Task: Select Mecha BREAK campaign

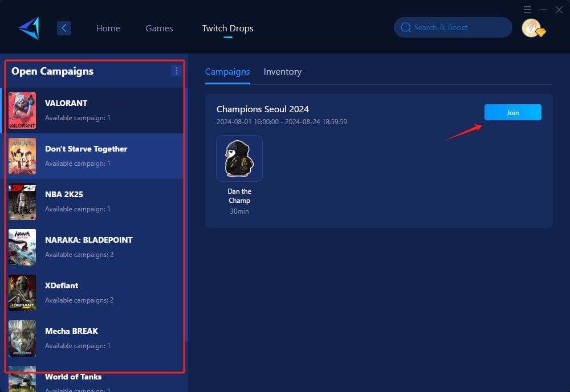Action: tap(92, 338)
